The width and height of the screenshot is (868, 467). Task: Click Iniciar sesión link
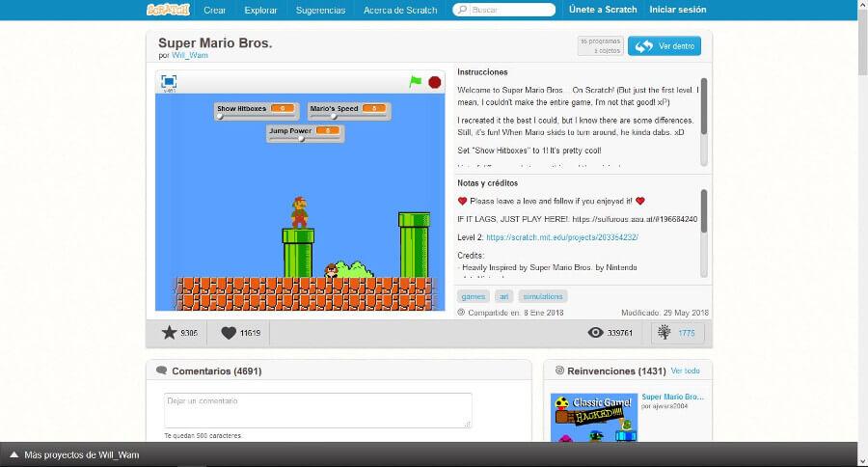(678, 10)
